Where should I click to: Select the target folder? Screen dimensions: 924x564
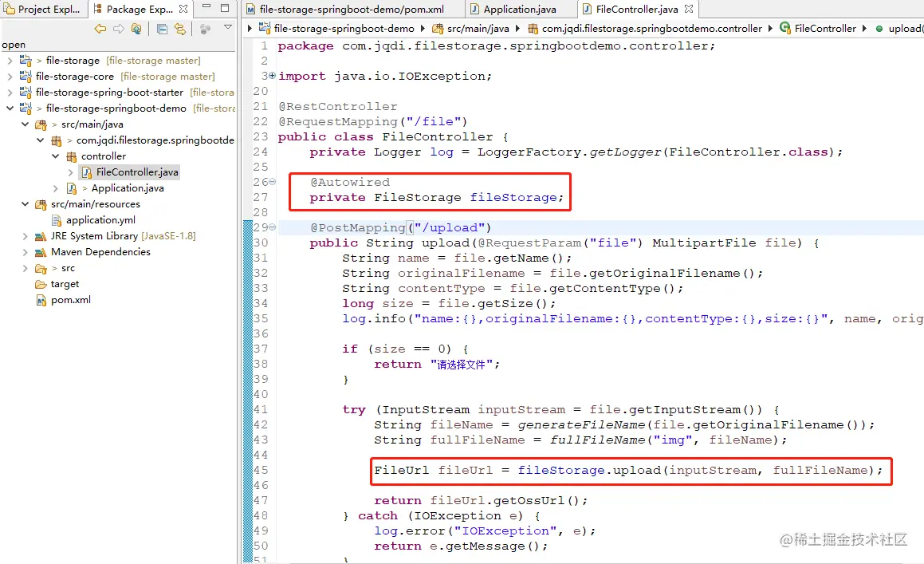(65, 283)
